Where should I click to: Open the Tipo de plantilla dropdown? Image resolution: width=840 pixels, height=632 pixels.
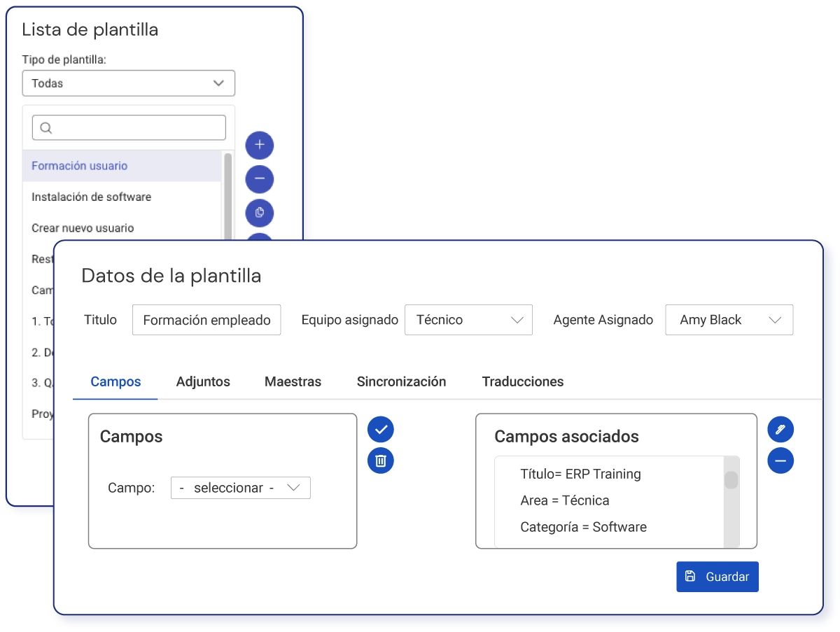128,83
